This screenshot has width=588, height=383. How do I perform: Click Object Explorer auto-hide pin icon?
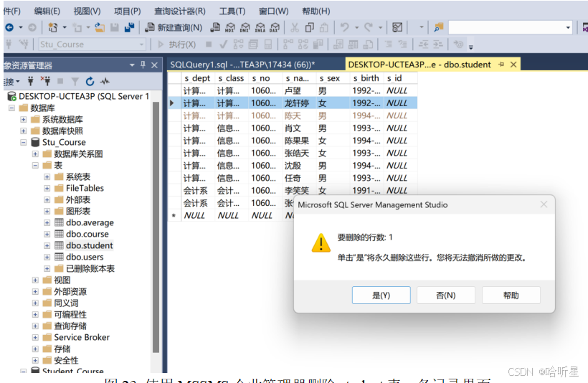point(143,65)
